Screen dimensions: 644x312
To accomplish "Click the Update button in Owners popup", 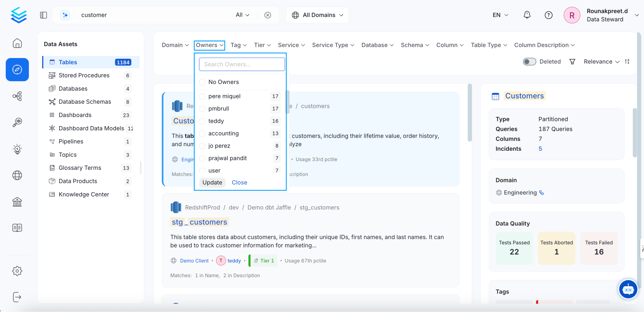I will [x=212, y=182].
